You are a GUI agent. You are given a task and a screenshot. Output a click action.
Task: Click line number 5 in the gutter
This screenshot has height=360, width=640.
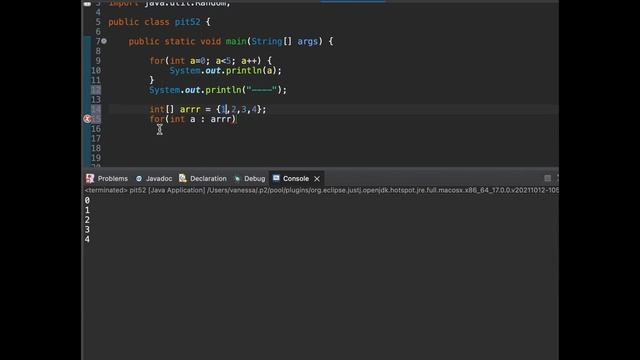pos(98,22)
